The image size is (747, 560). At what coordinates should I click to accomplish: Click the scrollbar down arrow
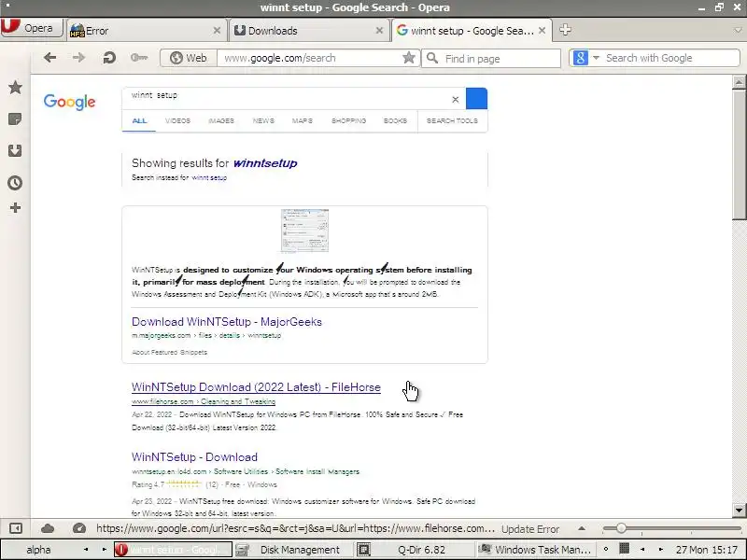pyautogui.click(x=739, y=510)
